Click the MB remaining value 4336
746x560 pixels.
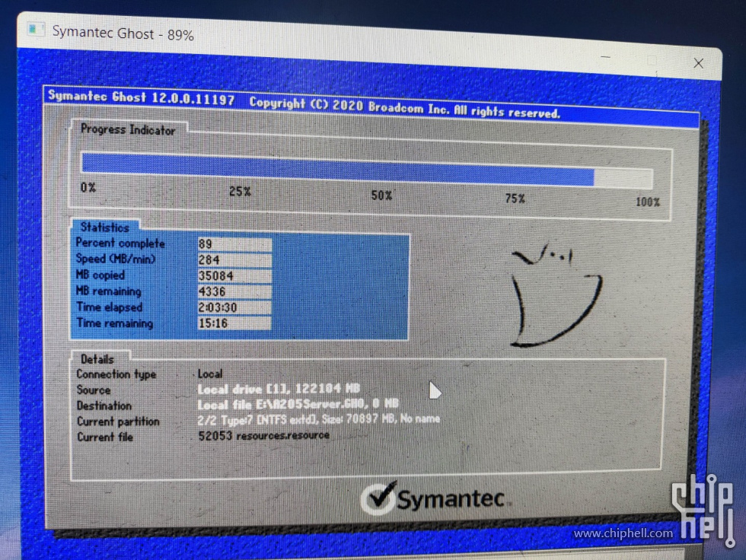point(234,291)
